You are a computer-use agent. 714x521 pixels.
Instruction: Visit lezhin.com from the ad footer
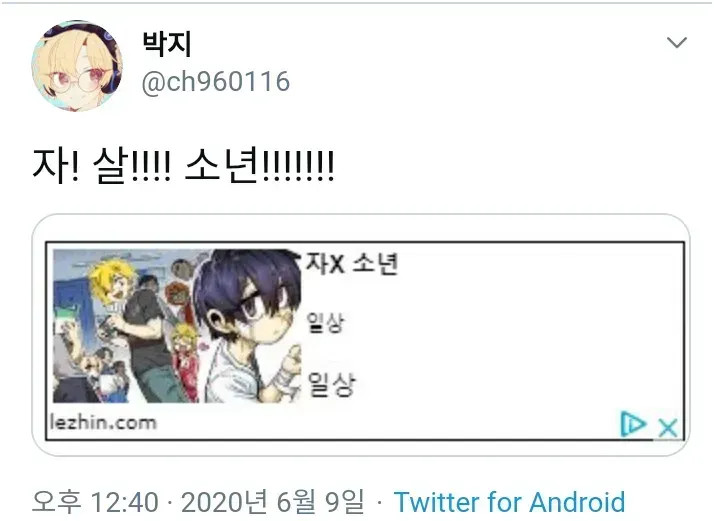[x=103, y=423]
